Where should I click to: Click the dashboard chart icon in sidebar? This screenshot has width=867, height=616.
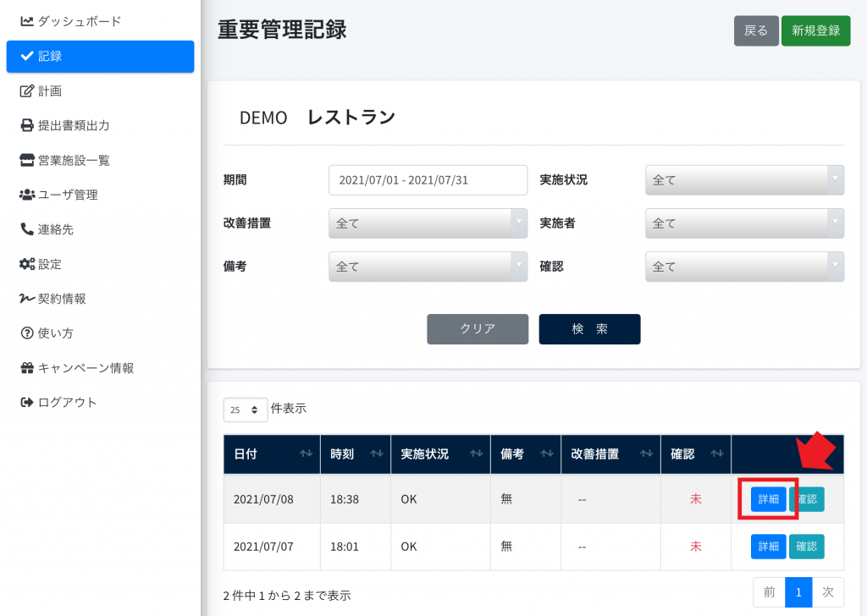click(27, 21)
